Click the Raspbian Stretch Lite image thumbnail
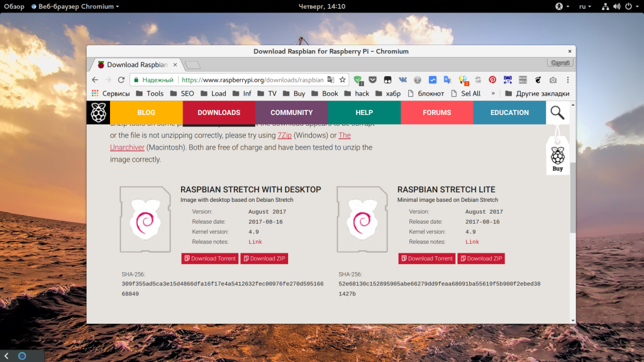Image resolution: width=644 pixels, height=362 pixels. [x=362, y=219]
